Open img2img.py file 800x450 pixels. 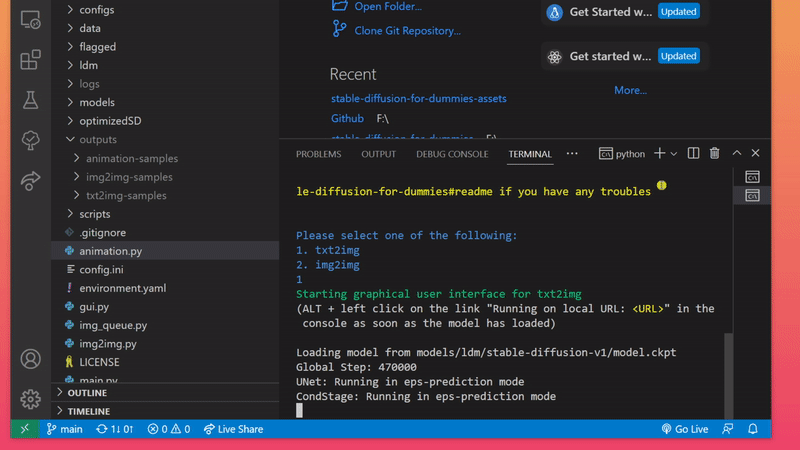108,344
